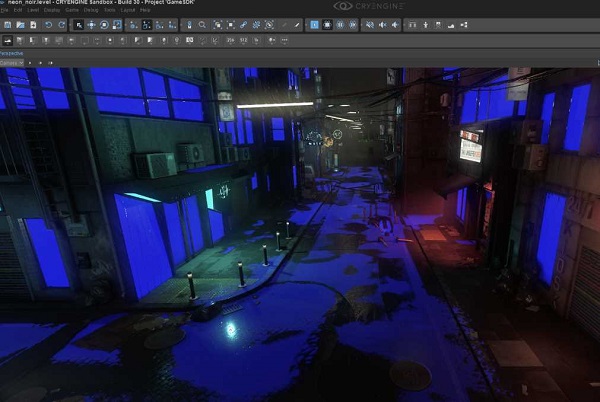
Task: Click the standing person figure icon
Action: (x=426, y=25)
